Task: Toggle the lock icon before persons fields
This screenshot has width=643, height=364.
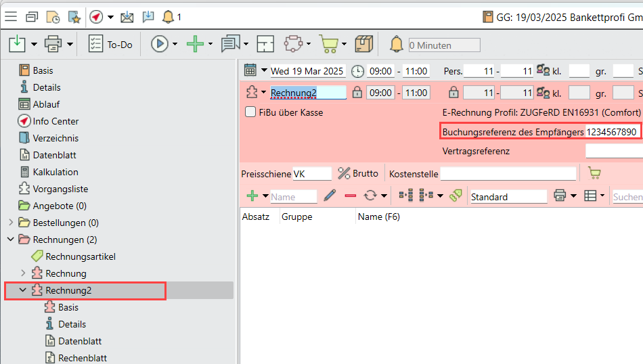Action: [x=453, y=93]
